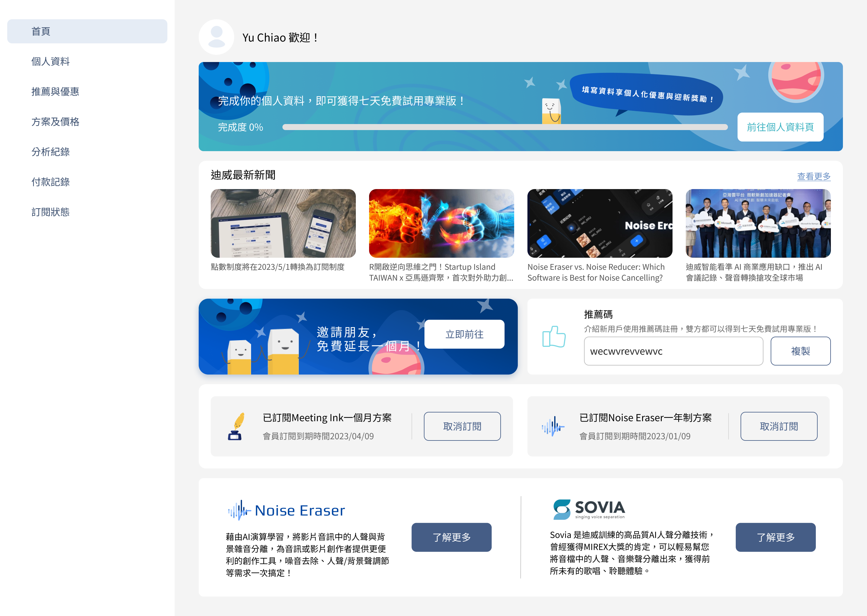Open the press conference group photo thumbnail
The width and height of the screenshot is (867, 616).
pos(758,223)
